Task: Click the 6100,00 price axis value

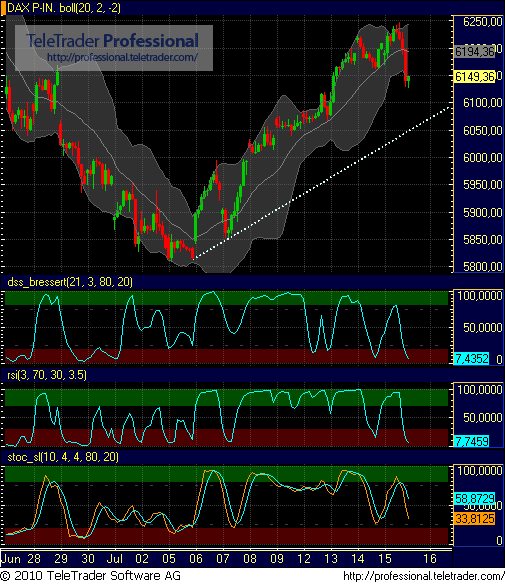Action: (483, 103)
